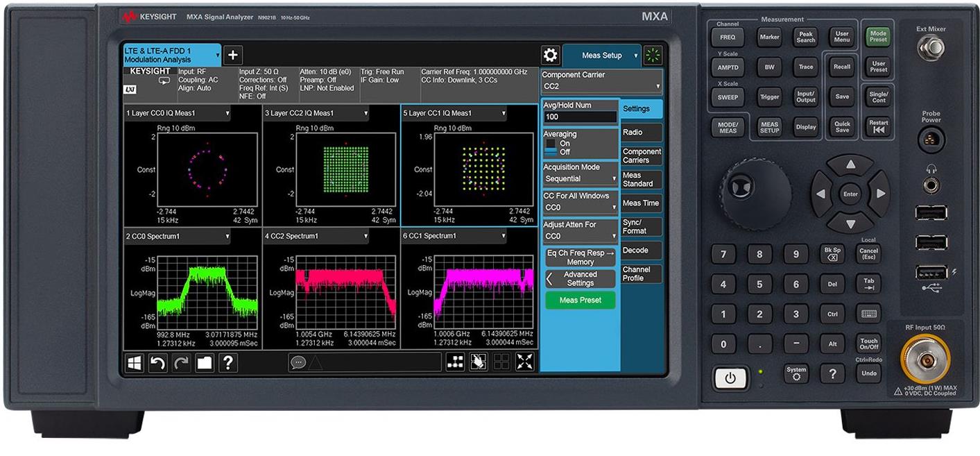The height and width of the screenshot is (456, 980).
Task: Open the settings gear icon
Action: click(551, 56)
